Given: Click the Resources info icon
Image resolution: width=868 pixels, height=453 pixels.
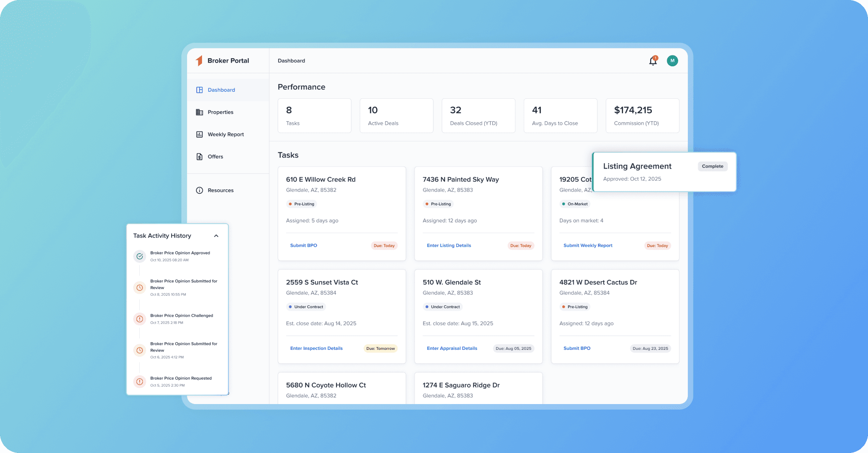Looking at the screenshot, I should click(199, 190).
